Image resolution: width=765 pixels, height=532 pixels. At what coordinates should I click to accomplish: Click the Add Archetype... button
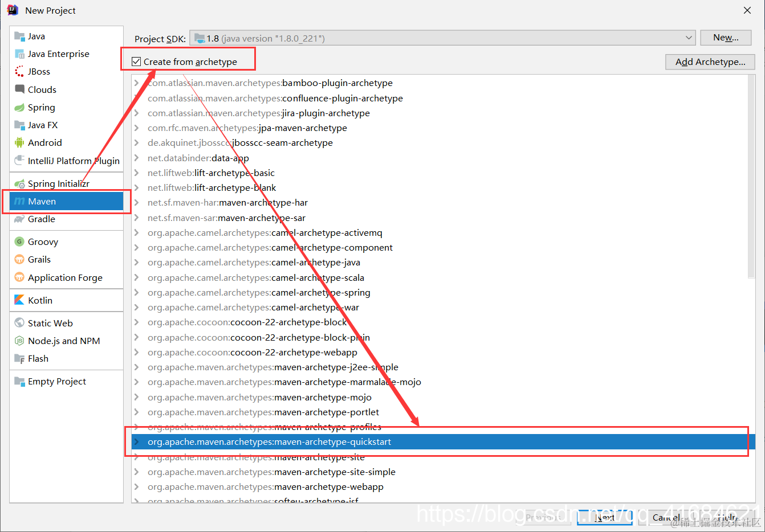click(x=710, y=62)
